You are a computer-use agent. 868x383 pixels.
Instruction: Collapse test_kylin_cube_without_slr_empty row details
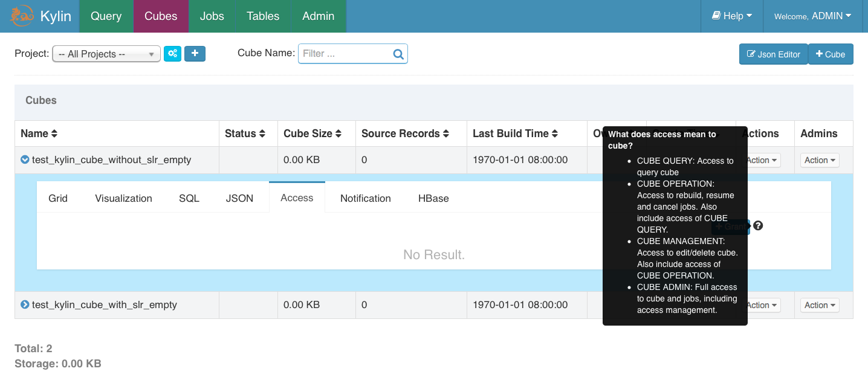(x=25, y=160)
